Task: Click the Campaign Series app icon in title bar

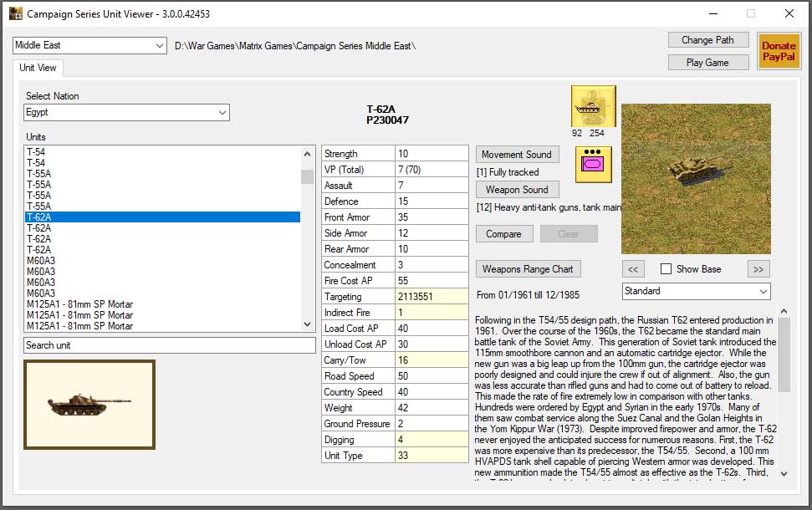Action: tap(16, 13)
